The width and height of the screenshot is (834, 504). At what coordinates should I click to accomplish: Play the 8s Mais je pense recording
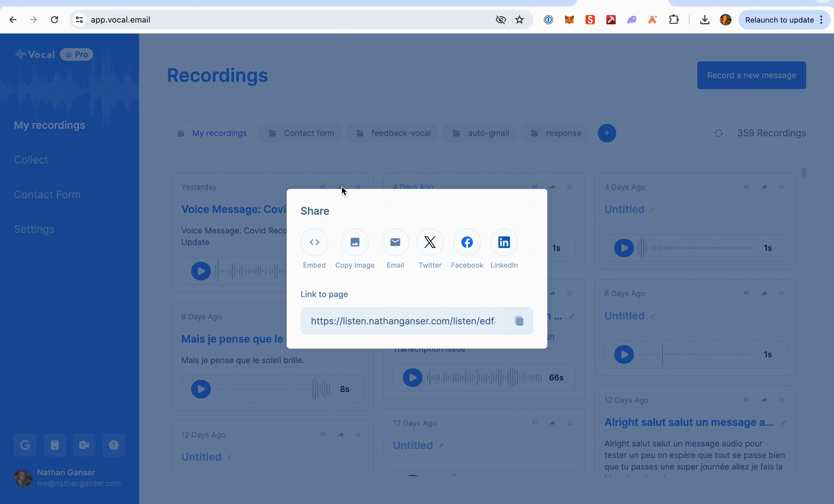pos(201,389)
